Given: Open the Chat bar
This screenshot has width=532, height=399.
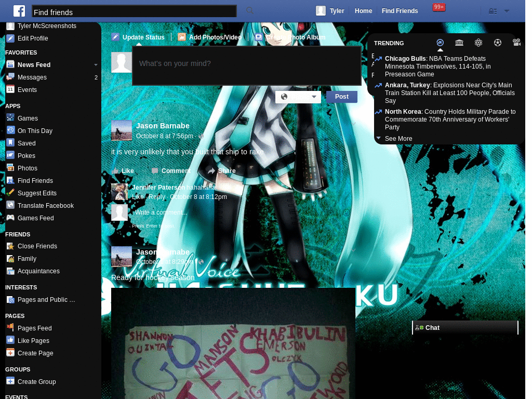Looking at the screenshot, I should point(465,327).
